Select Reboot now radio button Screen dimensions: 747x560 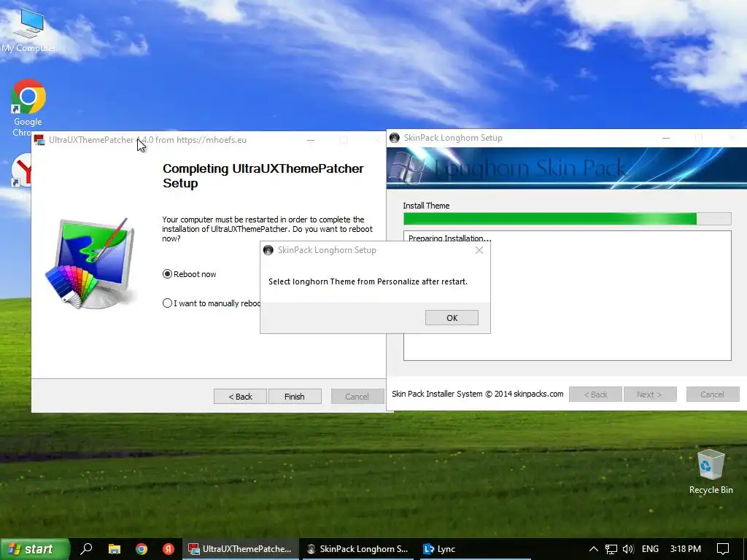[167, 274]
